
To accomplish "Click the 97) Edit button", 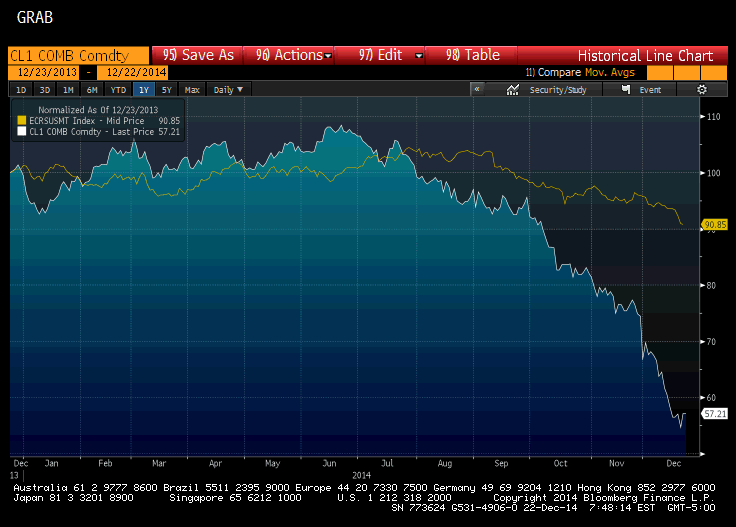I will 380,55.
